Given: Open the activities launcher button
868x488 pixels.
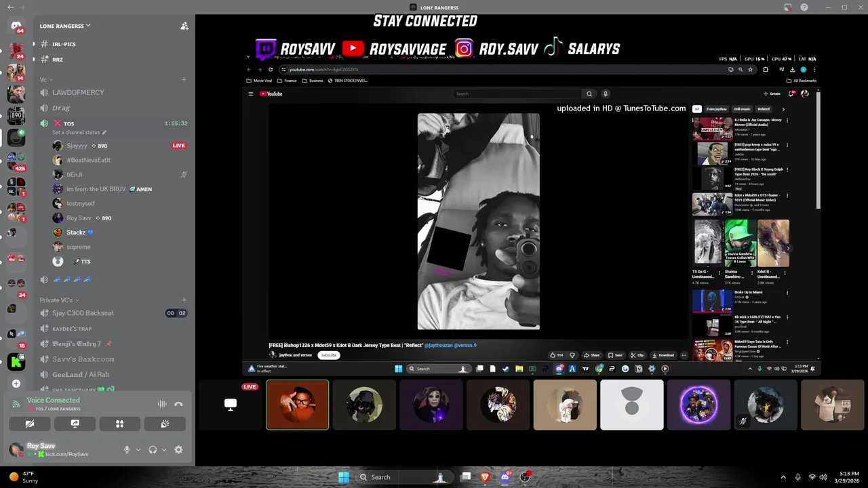Looking at the screenshot, I should 119,424.
